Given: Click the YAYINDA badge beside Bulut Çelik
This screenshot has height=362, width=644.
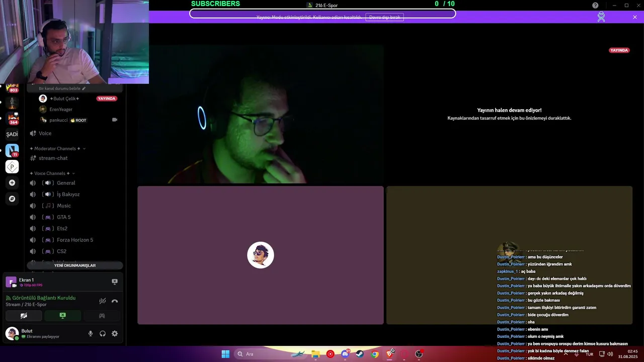Looking at the screenshot, I should [107, 99].
